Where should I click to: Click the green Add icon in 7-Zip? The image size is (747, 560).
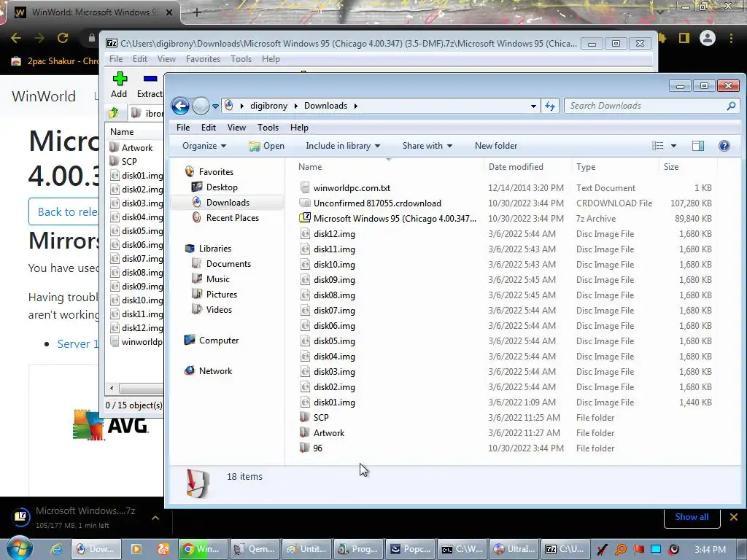click(120, 79)
